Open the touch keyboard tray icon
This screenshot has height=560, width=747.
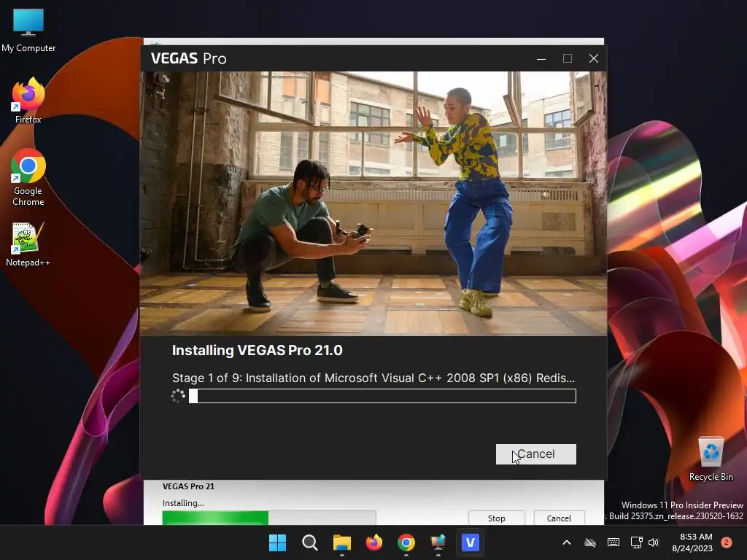(614, 542)
